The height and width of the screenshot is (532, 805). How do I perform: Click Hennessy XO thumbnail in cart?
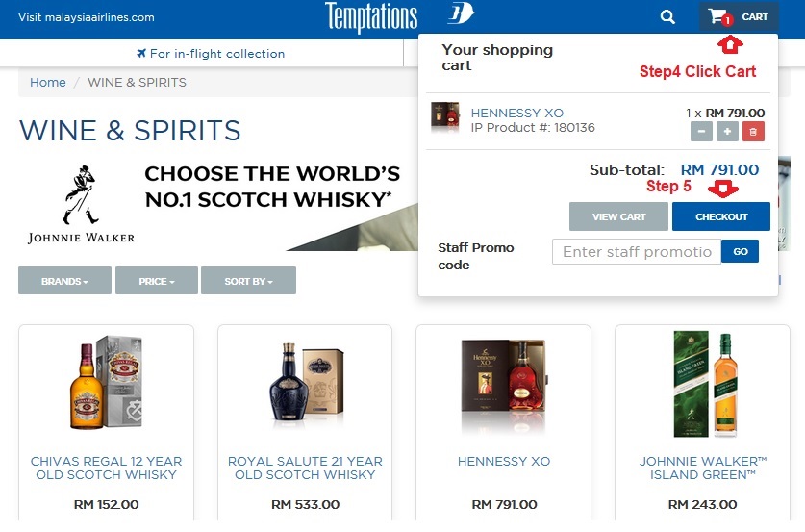pyautogui.click(x=444, y=118)
